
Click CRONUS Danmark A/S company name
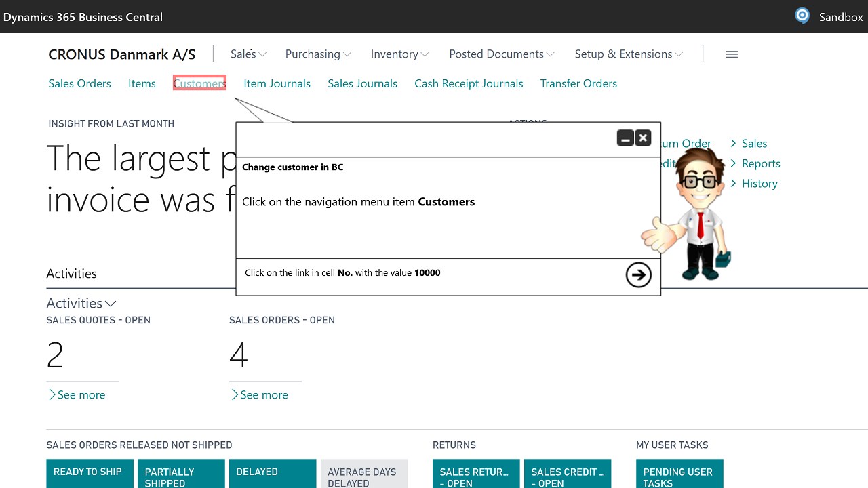coord(122,54)
